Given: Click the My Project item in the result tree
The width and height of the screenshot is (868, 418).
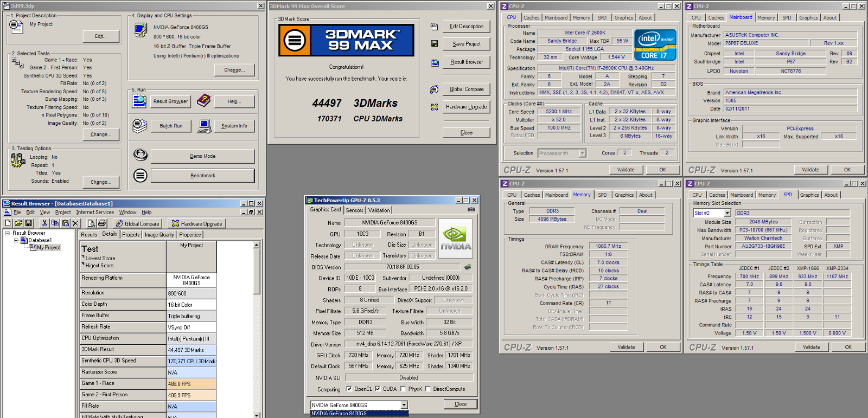Looking at the screenshot, I should click(x=48, y=247).
